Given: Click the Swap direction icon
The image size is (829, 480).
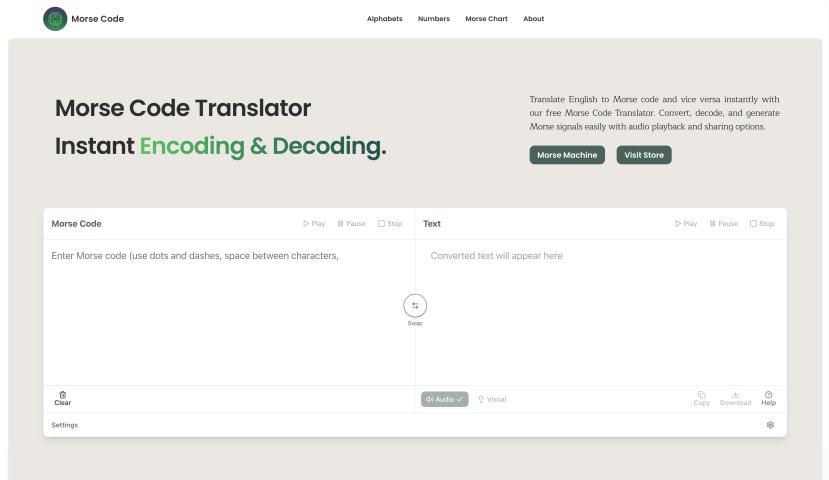Looking at the screenshot, I should point(415,306).
